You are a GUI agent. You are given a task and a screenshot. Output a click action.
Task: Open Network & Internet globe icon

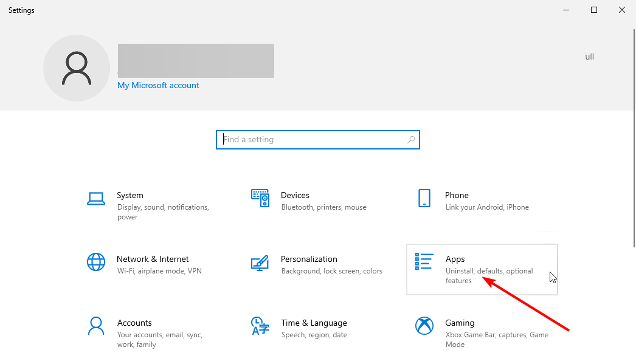(x=96, y=262)
